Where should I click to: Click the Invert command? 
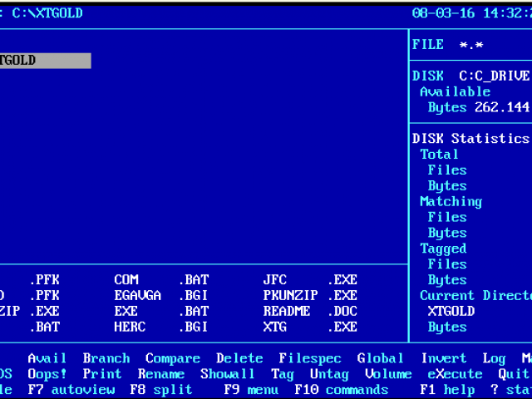444,358
